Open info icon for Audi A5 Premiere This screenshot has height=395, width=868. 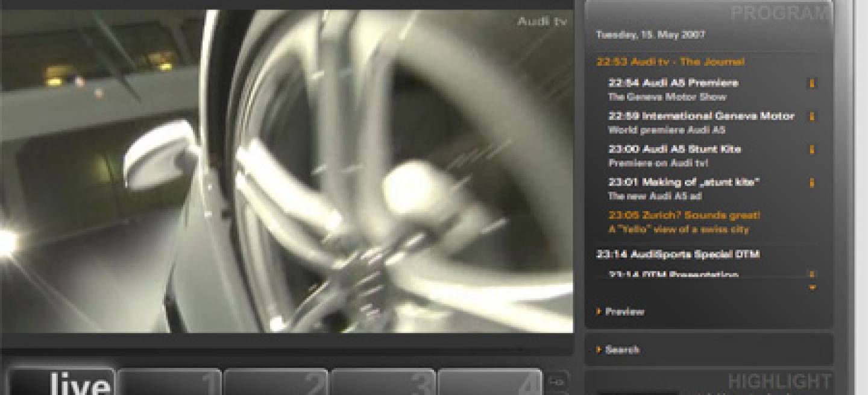[812, 84]
